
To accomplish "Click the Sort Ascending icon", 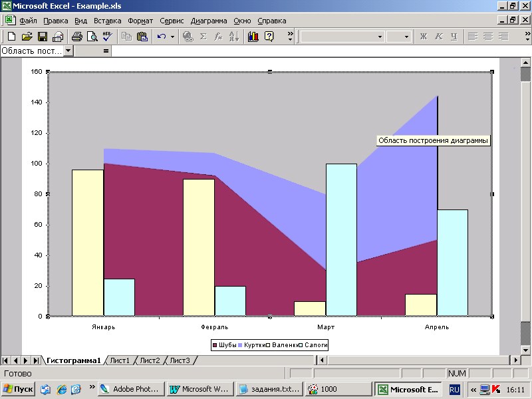I will coord(234,37).
